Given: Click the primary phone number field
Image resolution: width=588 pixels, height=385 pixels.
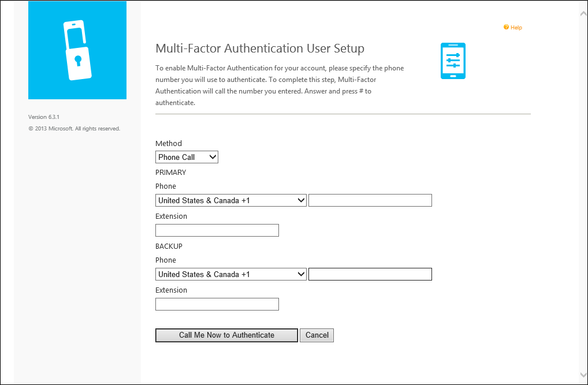Looking at the screenshot, I should coord(370,200).
